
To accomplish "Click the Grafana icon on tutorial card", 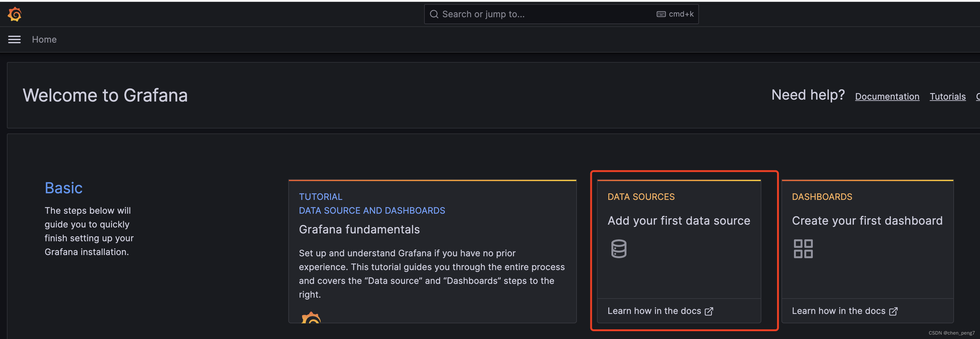I will (x=311, y=318).
